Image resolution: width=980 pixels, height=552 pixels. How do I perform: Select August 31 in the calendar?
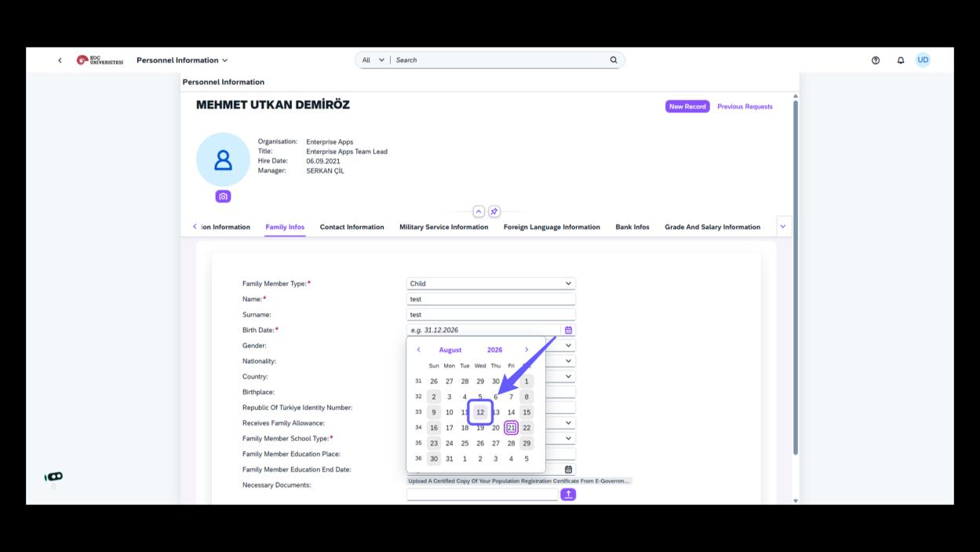(x=450, y=459)
